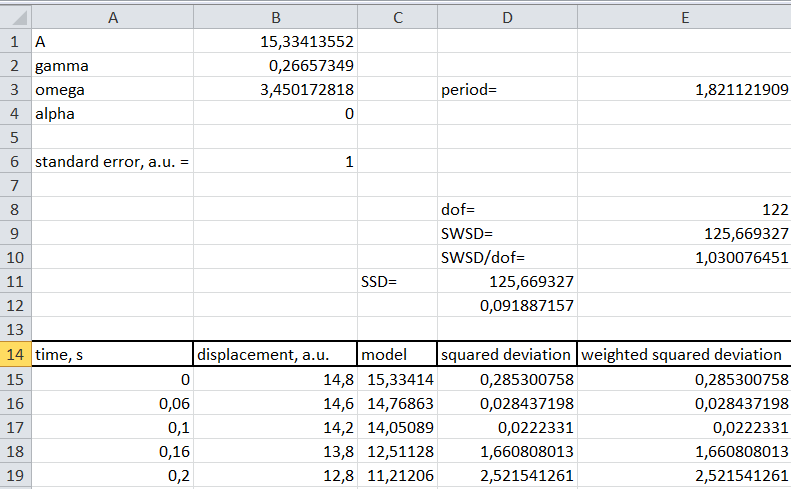
Task: Click the alpha value cell in column B
Action: click(275, 114)
